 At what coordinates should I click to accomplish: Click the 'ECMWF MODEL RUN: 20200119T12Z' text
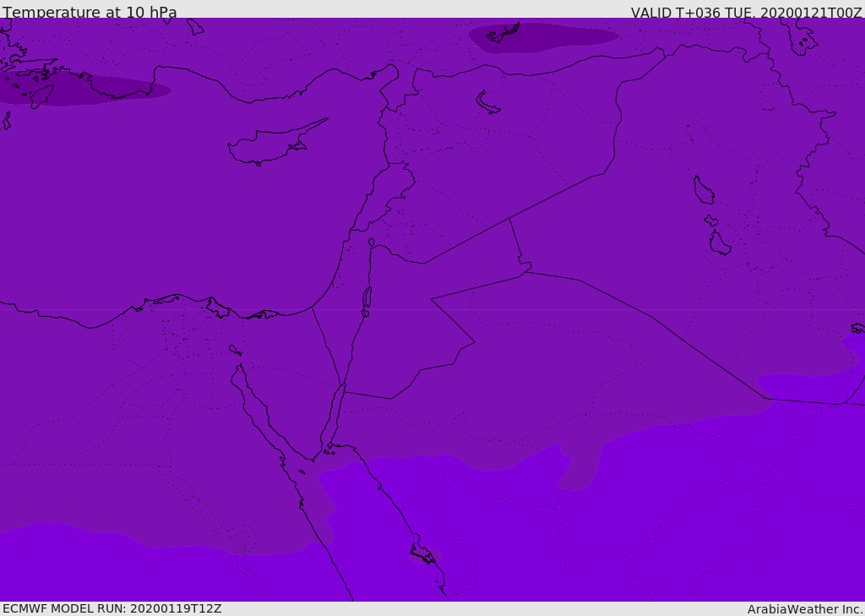[112, 608]
